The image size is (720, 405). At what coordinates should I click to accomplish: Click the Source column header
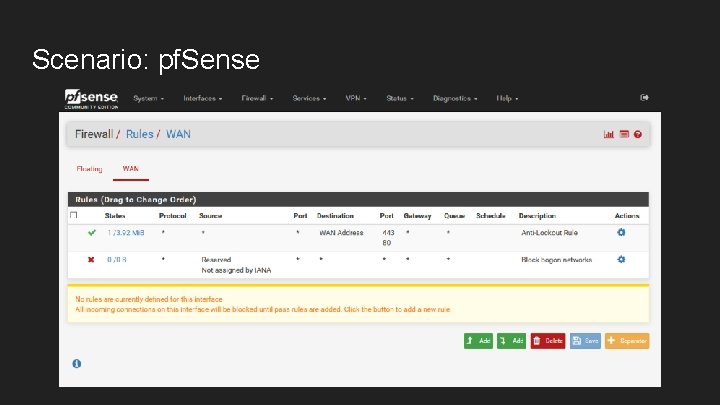(210, 215)
